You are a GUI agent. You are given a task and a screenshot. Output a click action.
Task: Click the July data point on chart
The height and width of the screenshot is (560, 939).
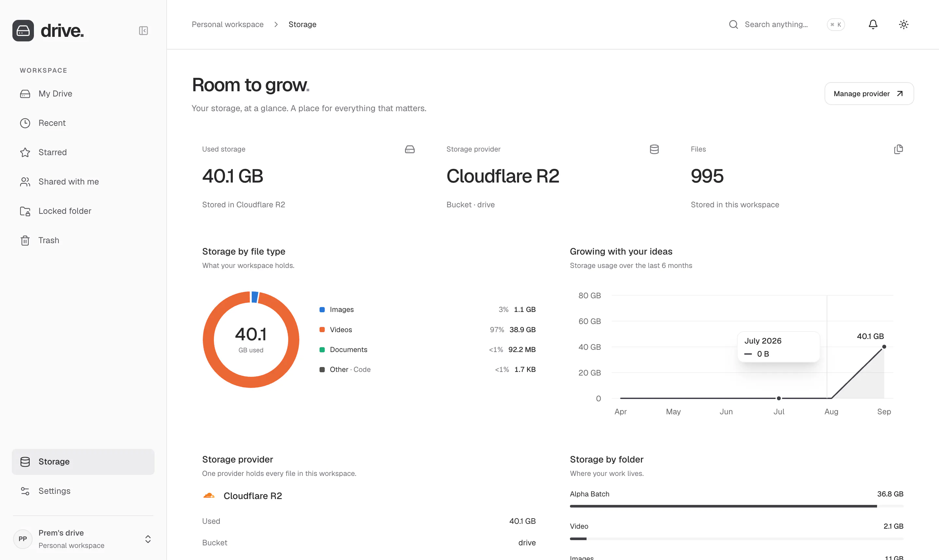pyautogui.click(x=779, y=398)
